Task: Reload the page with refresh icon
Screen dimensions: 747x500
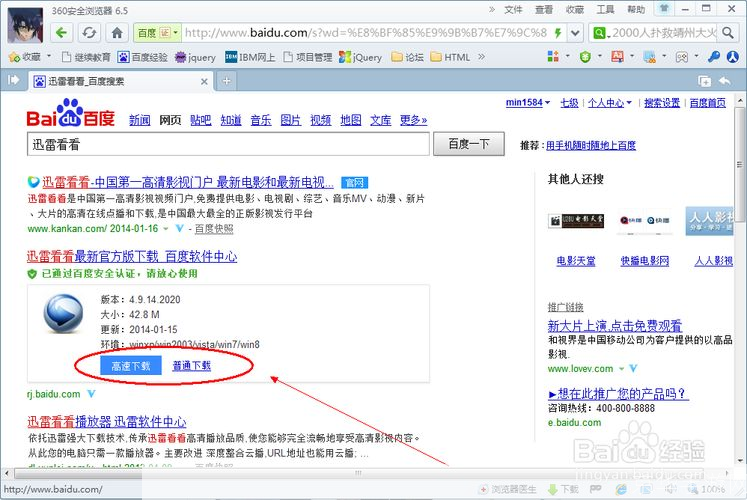Action: [89, 33]
